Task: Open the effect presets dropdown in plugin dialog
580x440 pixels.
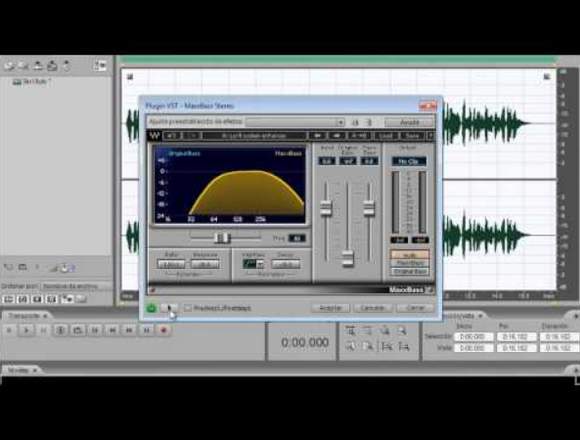Action: (x=295, y=122)
